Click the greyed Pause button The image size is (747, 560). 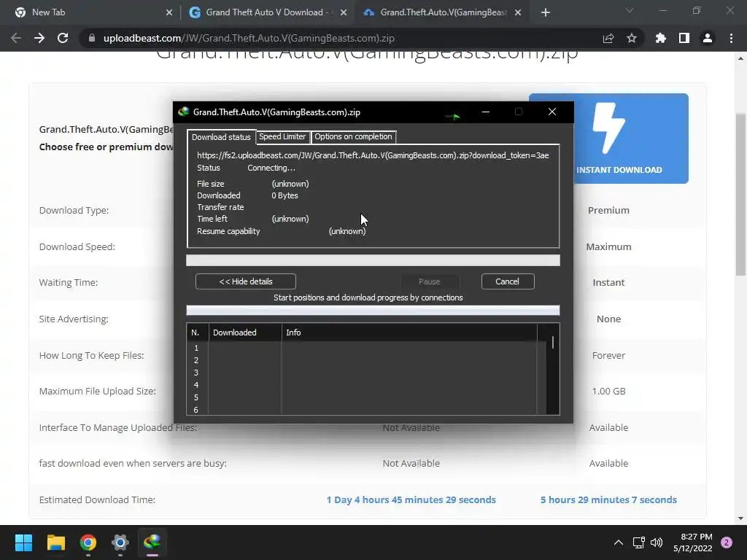[429, 281]
